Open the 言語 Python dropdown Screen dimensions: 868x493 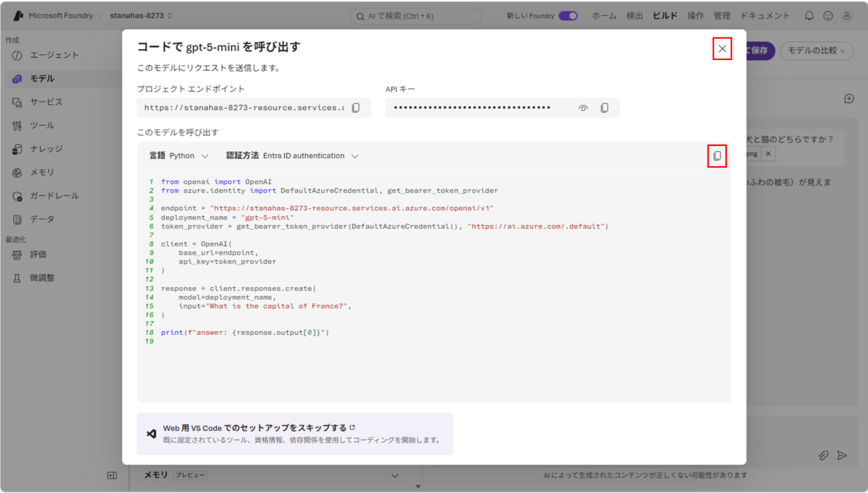(179, 156)
